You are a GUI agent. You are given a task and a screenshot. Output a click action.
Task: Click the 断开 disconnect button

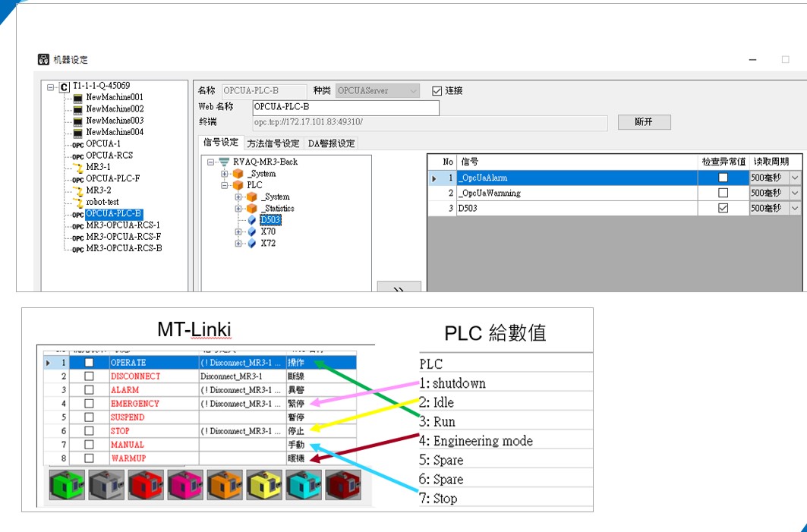(x=644, y=122)
